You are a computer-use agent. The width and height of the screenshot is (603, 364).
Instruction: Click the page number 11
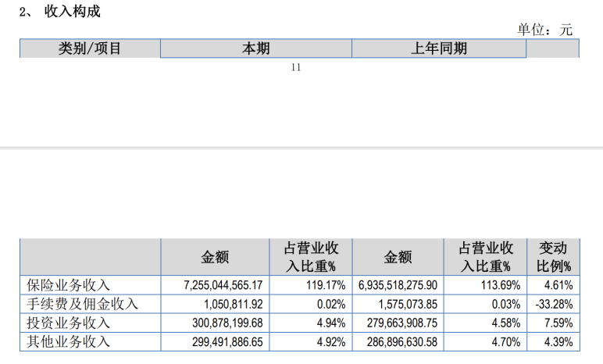(296, 67)
